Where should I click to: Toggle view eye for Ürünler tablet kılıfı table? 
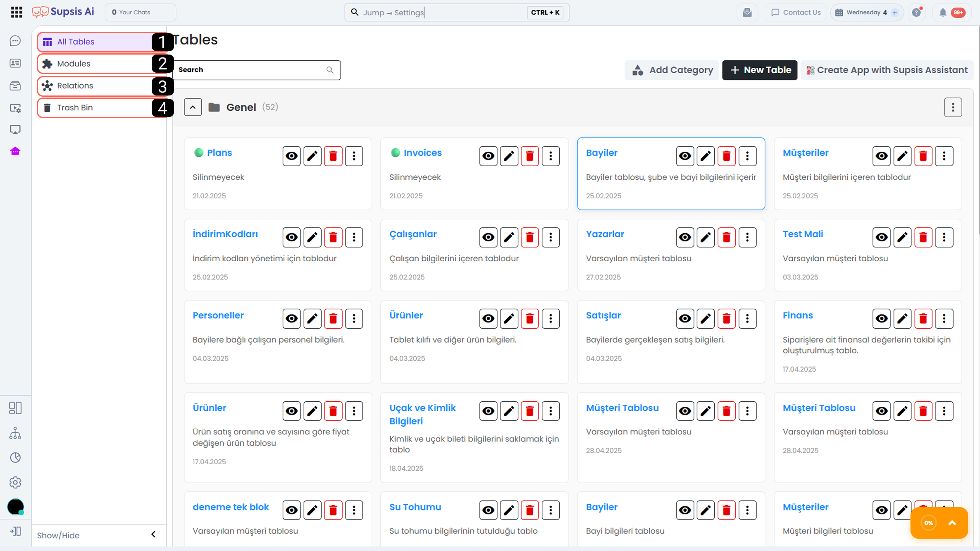[x=488, y=319]
